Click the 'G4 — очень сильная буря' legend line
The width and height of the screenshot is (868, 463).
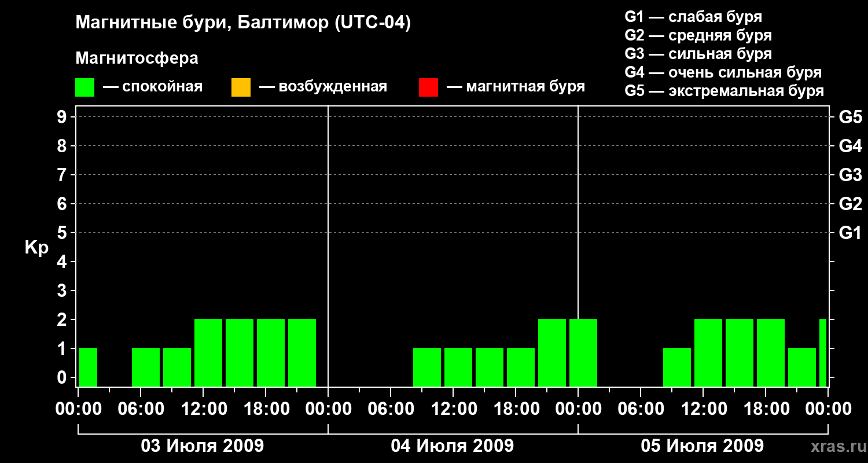723,72
